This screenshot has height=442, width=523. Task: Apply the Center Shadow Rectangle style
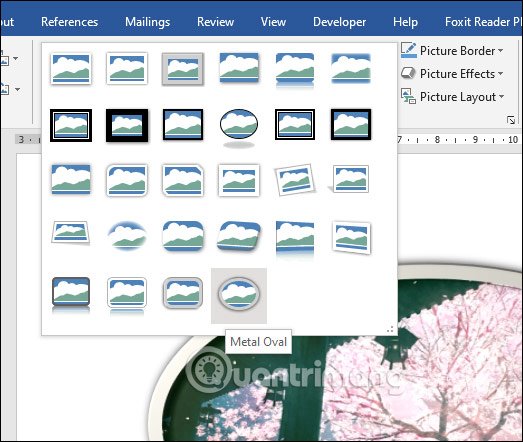(x=71, y=179)
